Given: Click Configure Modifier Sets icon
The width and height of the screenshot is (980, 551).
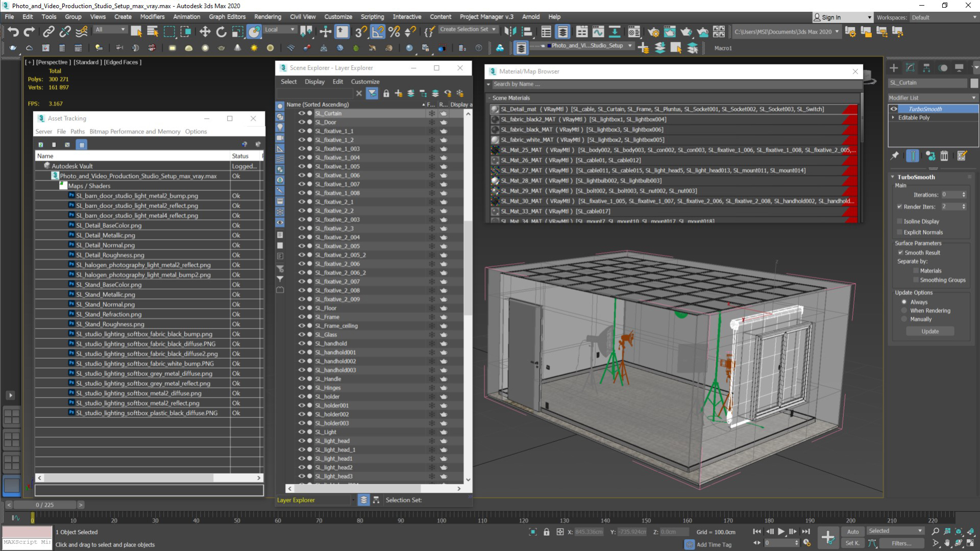Looking at the screenshot, I should [x=962, y=156].
